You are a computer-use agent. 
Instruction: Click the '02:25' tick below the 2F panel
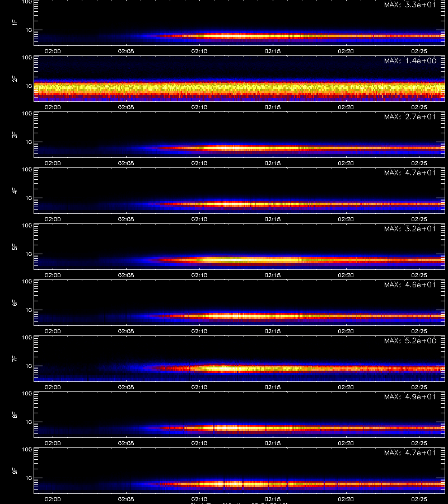[419, 108]
